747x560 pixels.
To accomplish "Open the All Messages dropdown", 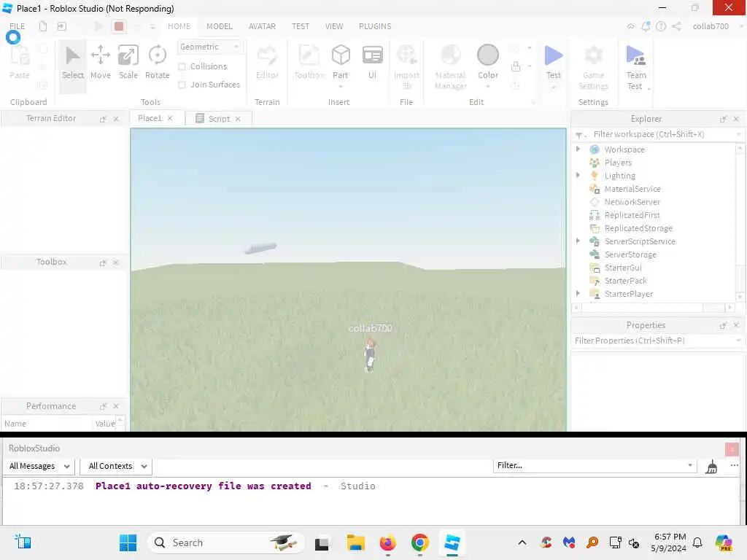I will tap(39, 466).
